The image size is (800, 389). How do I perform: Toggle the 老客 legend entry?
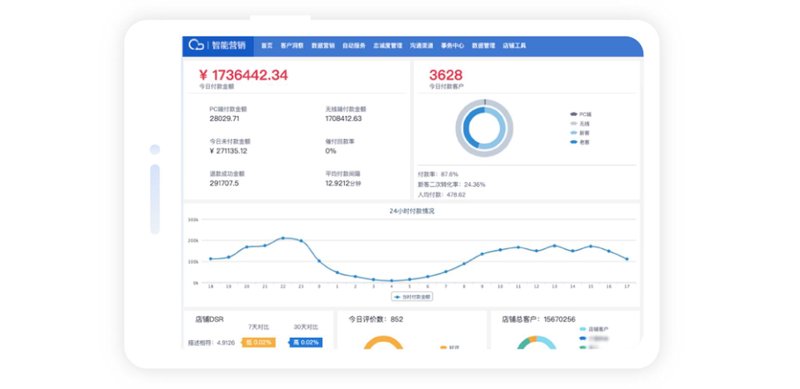[580, 142]
